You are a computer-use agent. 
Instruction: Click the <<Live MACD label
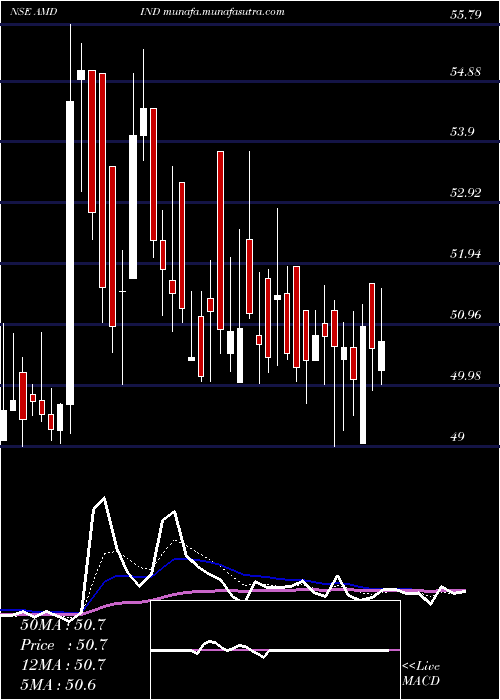pyautogui.click(x=421, y=673)
